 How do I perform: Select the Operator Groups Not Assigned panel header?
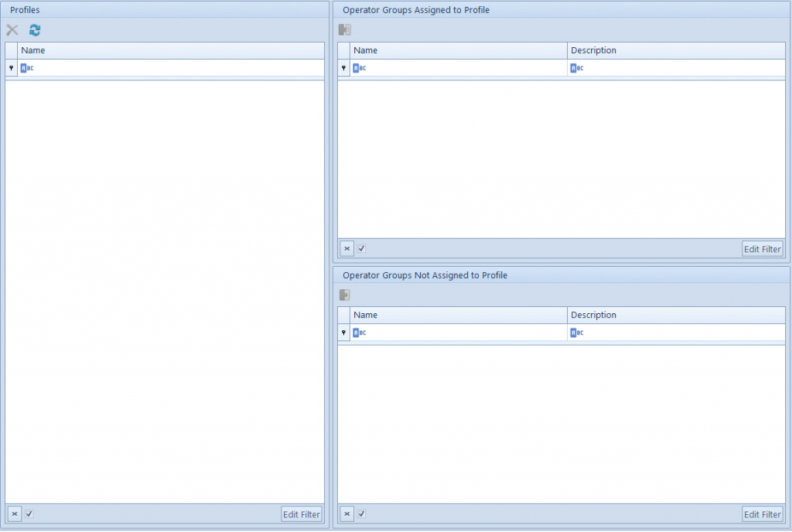(x=426, y=275)
